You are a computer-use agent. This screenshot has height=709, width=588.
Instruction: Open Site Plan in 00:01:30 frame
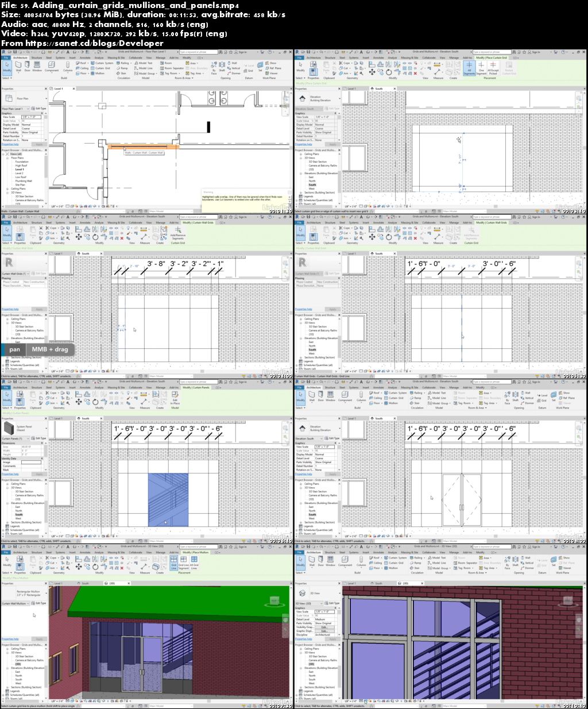(x=20, y=185)
